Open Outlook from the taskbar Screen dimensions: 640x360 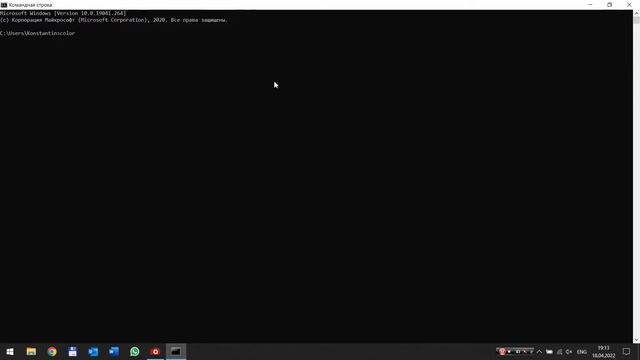(93, 351)
